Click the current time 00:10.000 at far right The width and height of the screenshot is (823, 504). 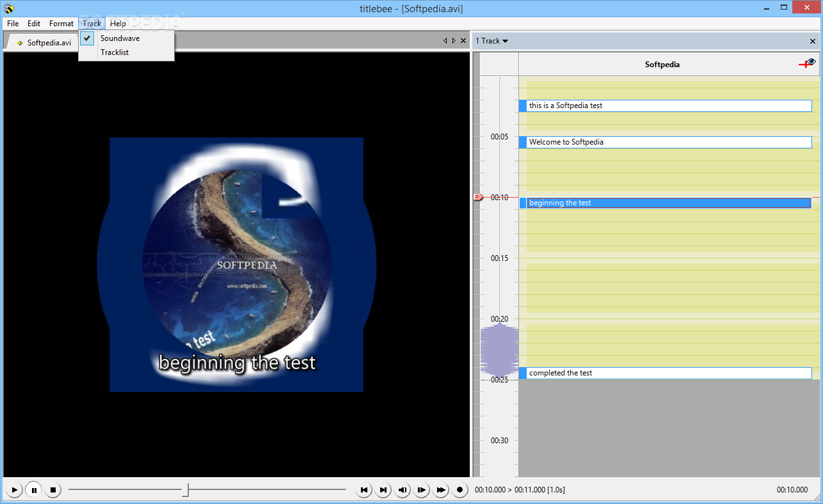792,490
